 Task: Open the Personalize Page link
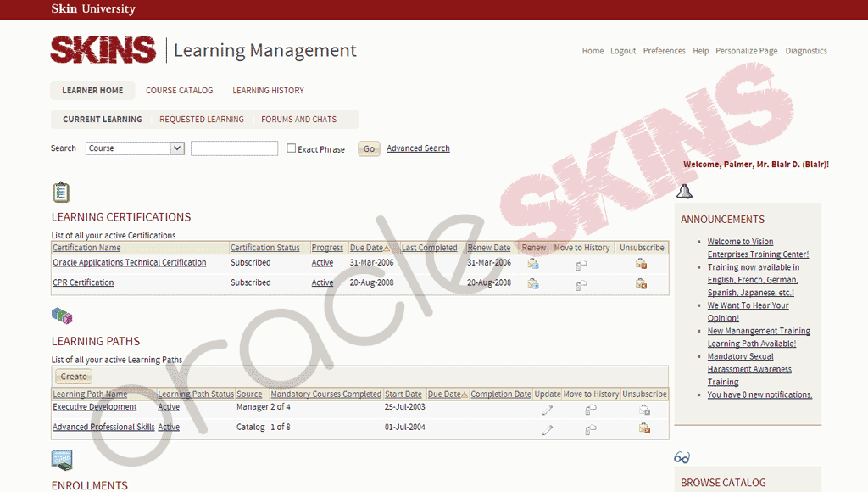pos(746,50)
